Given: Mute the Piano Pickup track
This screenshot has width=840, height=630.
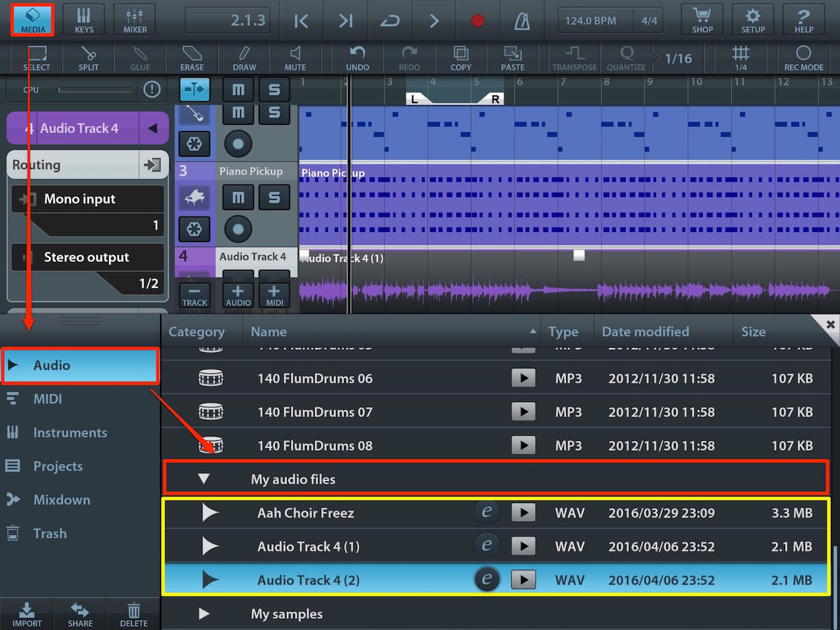Looking at the screenshot, I should [x=238, y=197].
